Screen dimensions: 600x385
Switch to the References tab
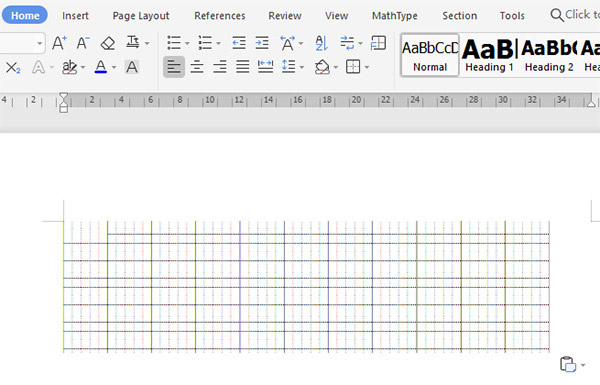(x=220, y=16)
